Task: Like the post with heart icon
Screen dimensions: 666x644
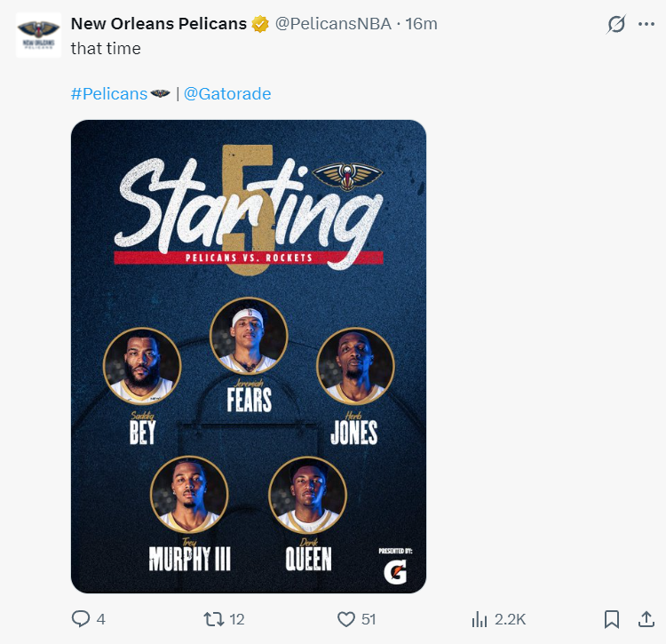Action: 346,619
